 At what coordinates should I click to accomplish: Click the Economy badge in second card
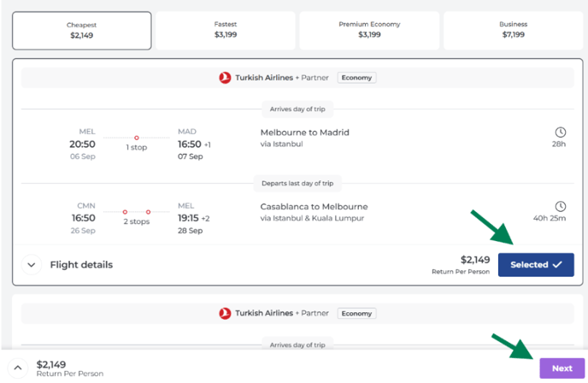pyautogui.click(x=356, y=313)
